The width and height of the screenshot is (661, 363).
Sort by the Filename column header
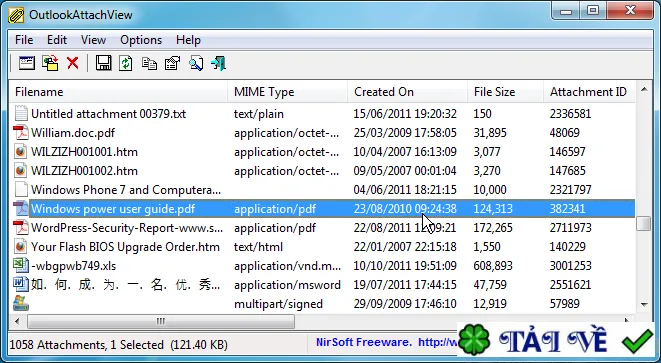click(x=118, y=92)
